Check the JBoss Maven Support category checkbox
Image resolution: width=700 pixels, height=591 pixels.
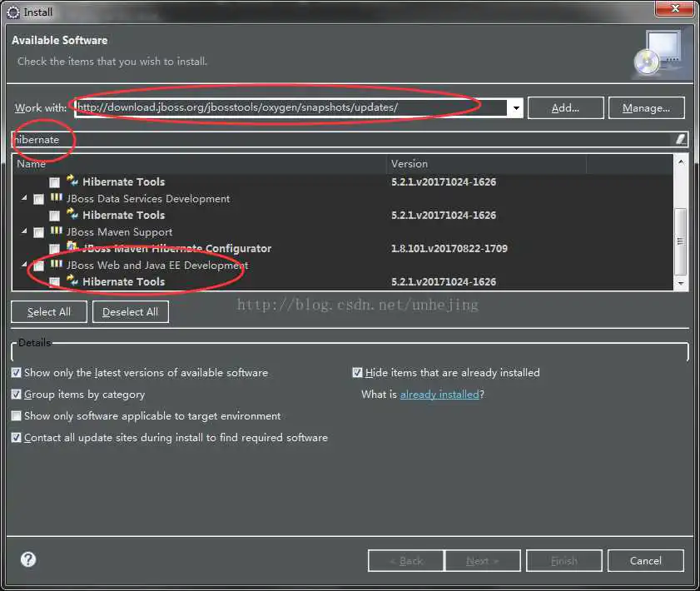point(39,232)
